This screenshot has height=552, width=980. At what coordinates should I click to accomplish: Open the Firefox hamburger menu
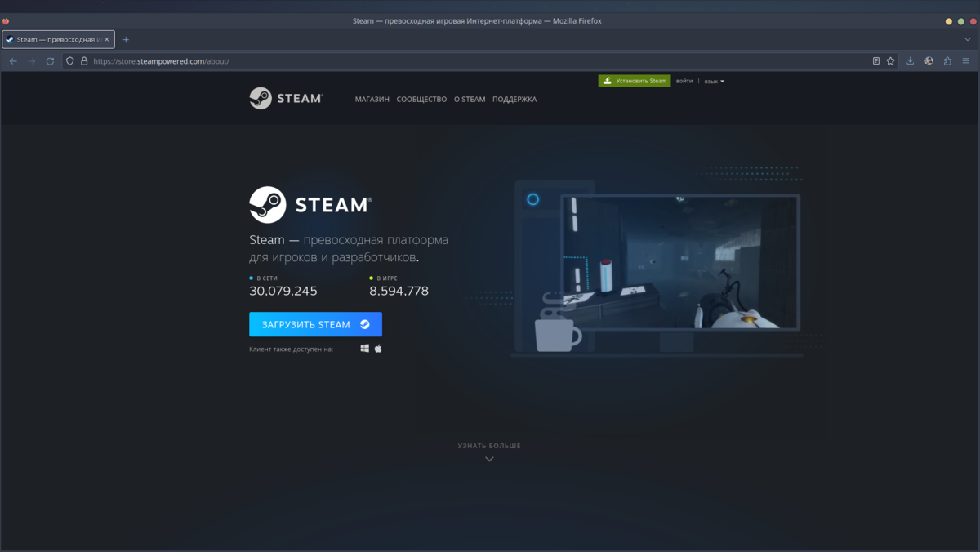[966, 61]
